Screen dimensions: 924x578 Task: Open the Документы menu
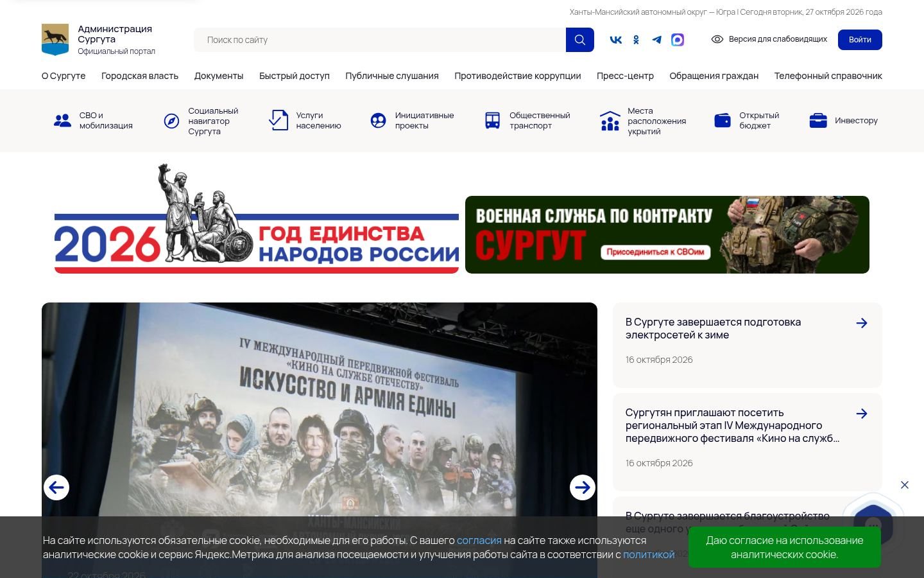coord(219,76)
